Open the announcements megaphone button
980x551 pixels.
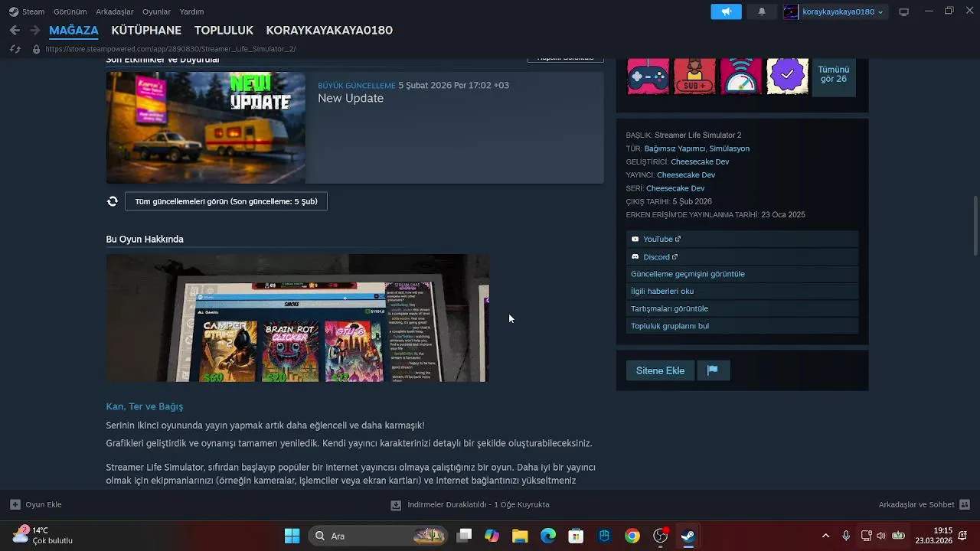[x=726, y=11]
